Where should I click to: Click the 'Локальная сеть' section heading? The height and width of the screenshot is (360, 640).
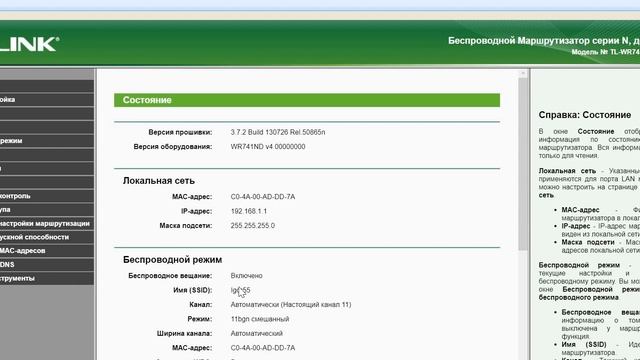[159, 181]
